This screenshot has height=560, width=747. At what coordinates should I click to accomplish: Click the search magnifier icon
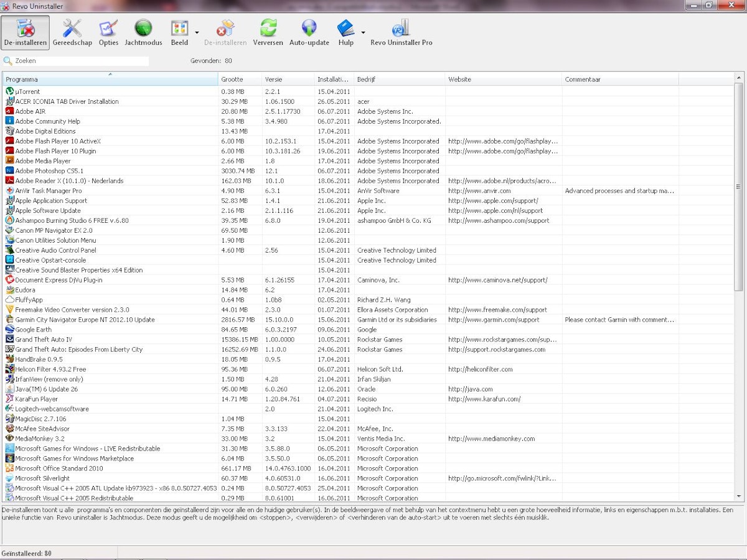[8, 61]
